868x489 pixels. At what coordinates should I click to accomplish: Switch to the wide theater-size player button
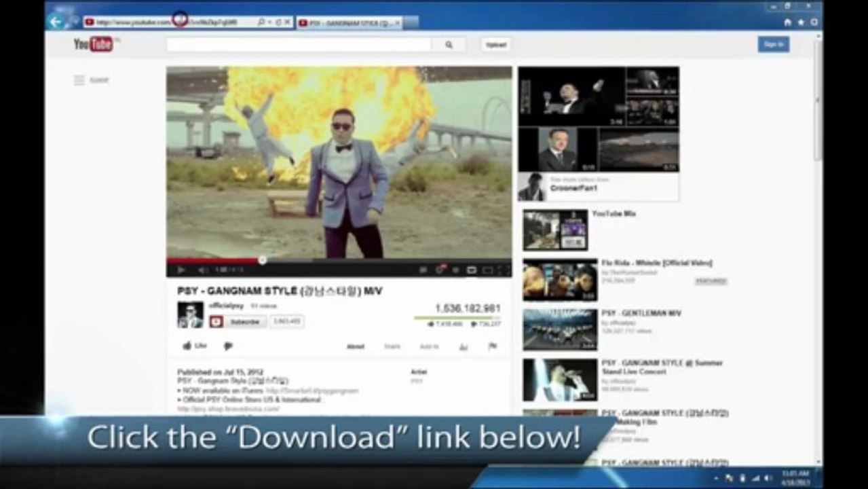(472, 270)
